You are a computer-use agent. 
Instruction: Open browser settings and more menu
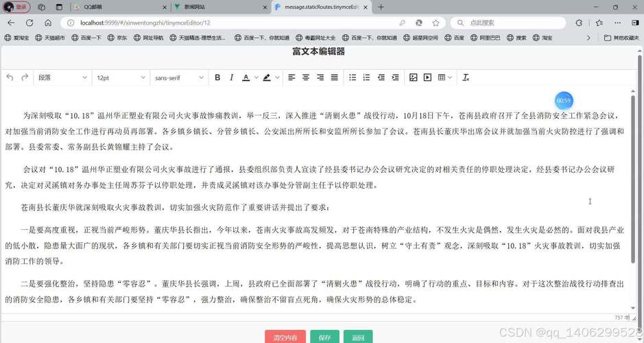[618, 23]
